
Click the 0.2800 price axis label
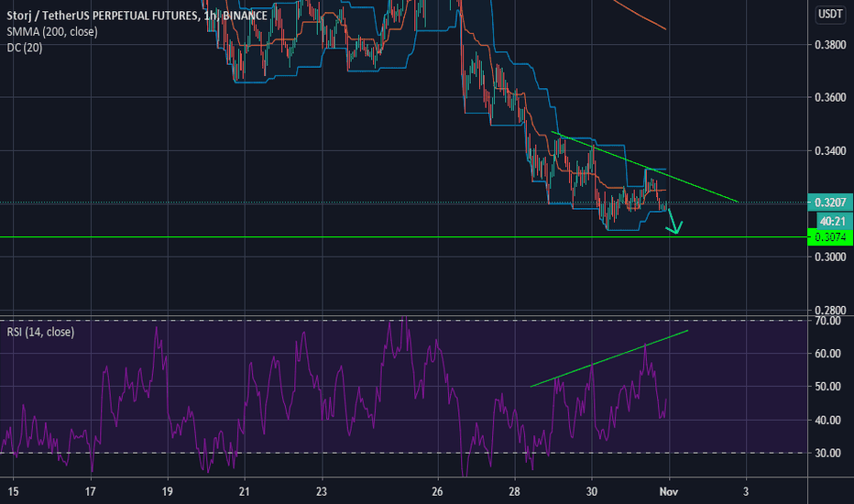click(x=830, y=310)
